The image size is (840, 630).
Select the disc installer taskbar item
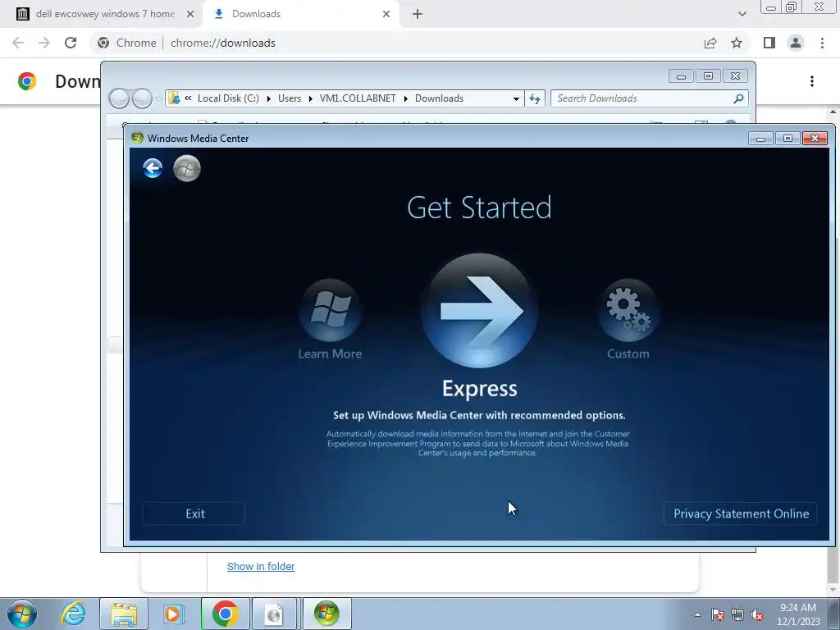click(274, 614)
